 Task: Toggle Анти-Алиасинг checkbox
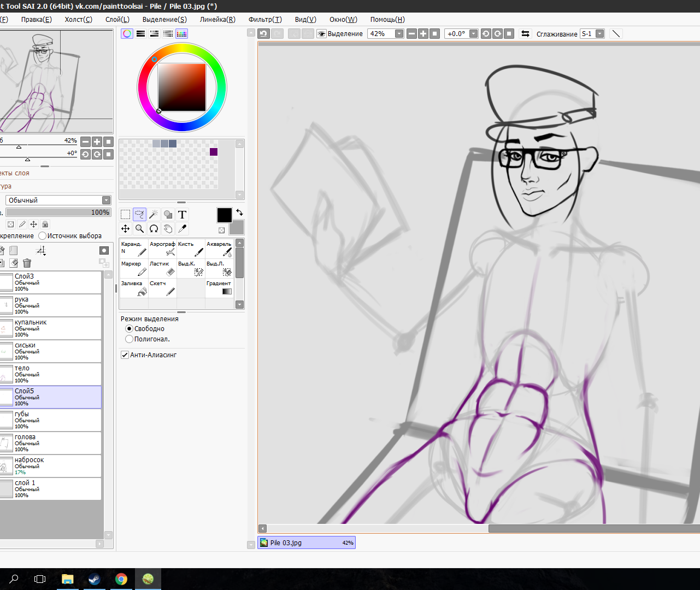coord(149,355)
